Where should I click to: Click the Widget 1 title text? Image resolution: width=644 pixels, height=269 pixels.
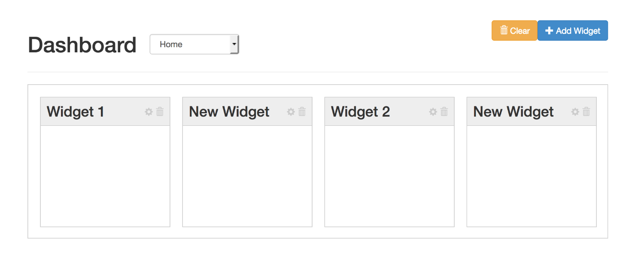76,112
